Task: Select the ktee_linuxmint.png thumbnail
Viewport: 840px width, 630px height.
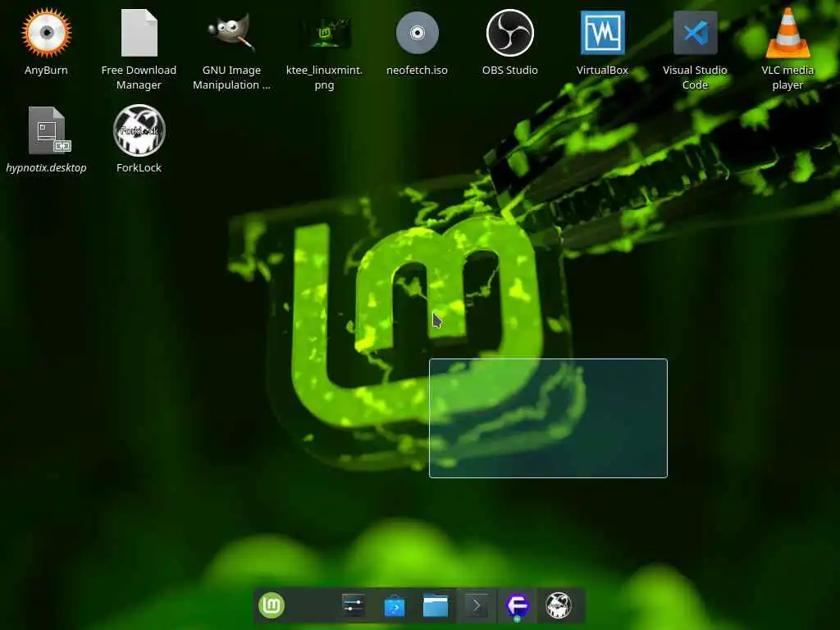Action: (x=325, y=33)
